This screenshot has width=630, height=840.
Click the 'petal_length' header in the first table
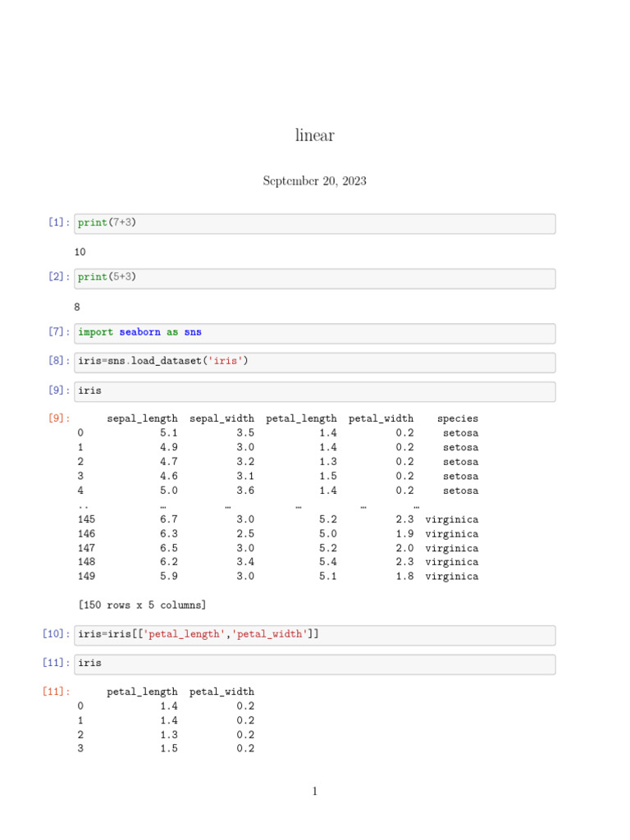pyautogui.click(x=301, y=419)
